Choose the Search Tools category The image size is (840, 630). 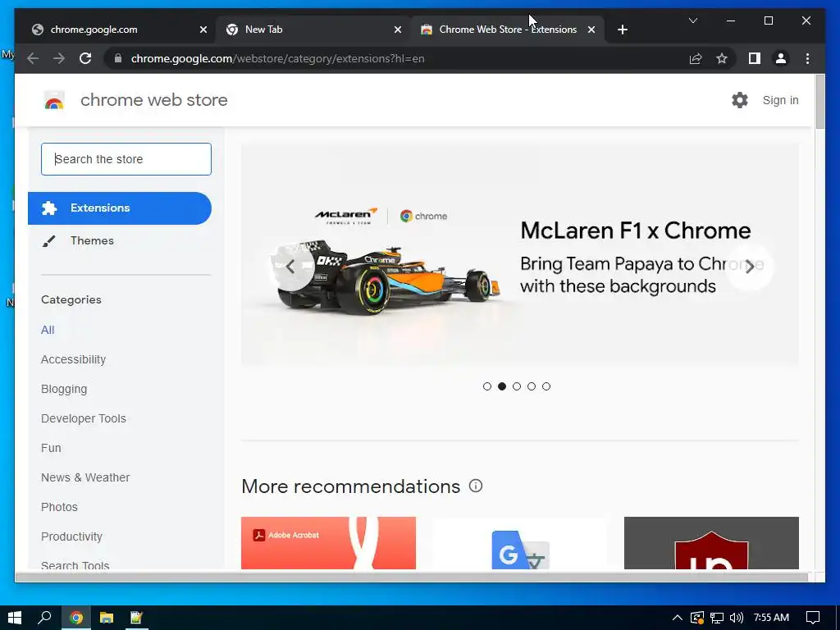(75, 564)
